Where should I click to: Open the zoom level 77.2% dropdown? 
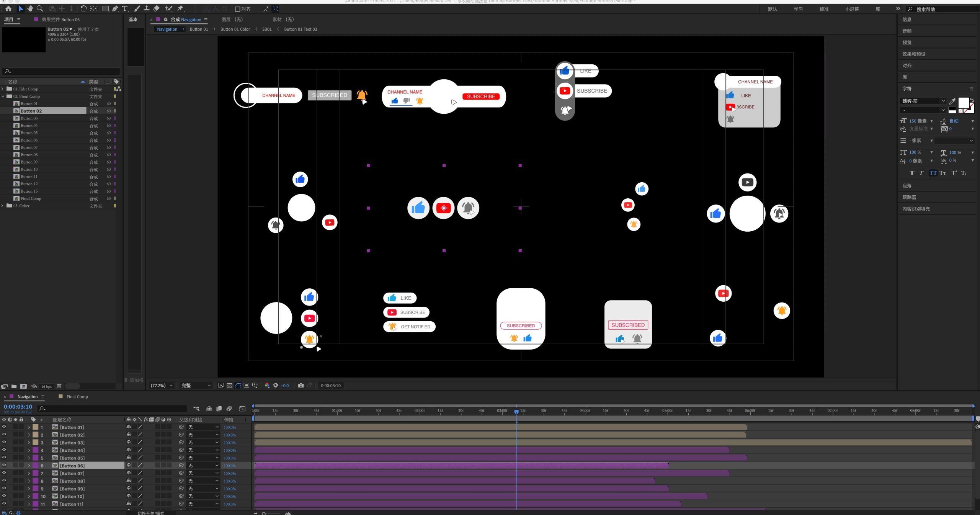coord(162,386)
